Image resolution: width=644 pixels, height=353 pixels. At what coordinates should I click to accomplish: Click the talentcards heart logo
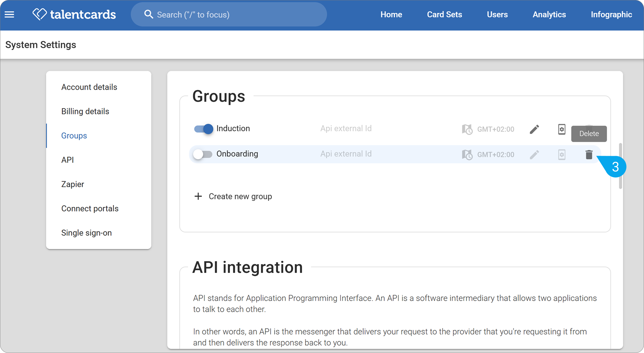[x=39, y=14]
